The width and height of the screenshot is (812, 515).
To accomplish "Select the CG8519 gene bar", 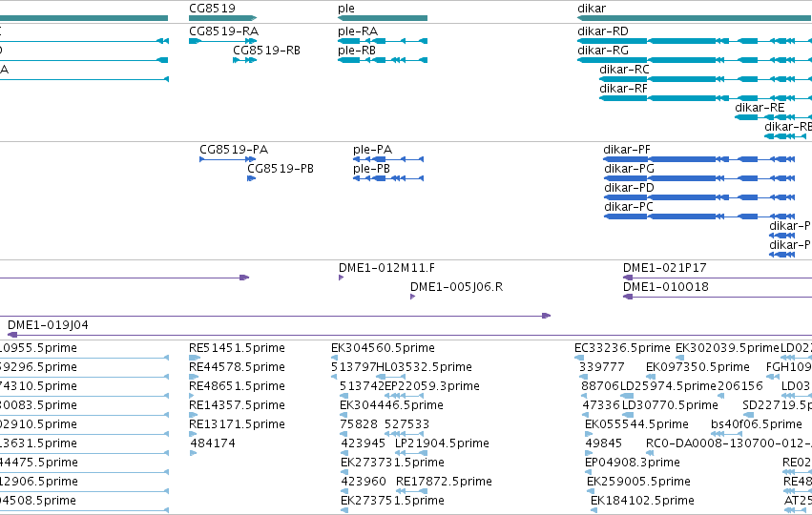I will [222, 18].
